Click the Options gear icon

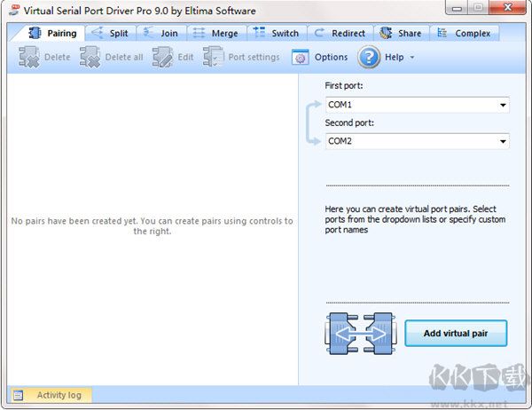(301, 57)
